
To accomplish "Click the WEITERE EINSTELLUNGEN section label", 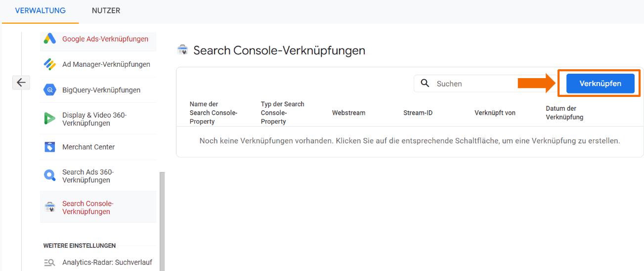I will (x=80, y=245).
